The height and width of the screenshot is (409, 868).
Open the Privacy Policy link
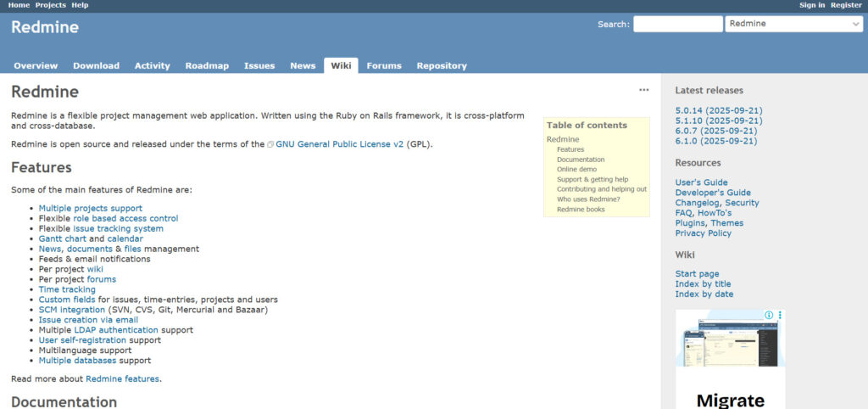click(703, 233)
